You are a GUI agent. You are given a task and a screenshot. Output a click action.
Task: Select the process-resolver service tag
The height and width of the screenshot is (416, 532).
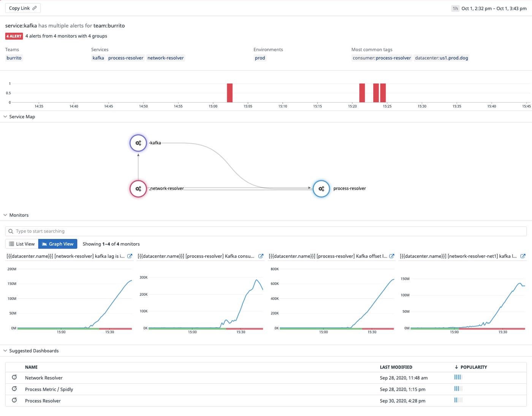(x=125, y=58)
